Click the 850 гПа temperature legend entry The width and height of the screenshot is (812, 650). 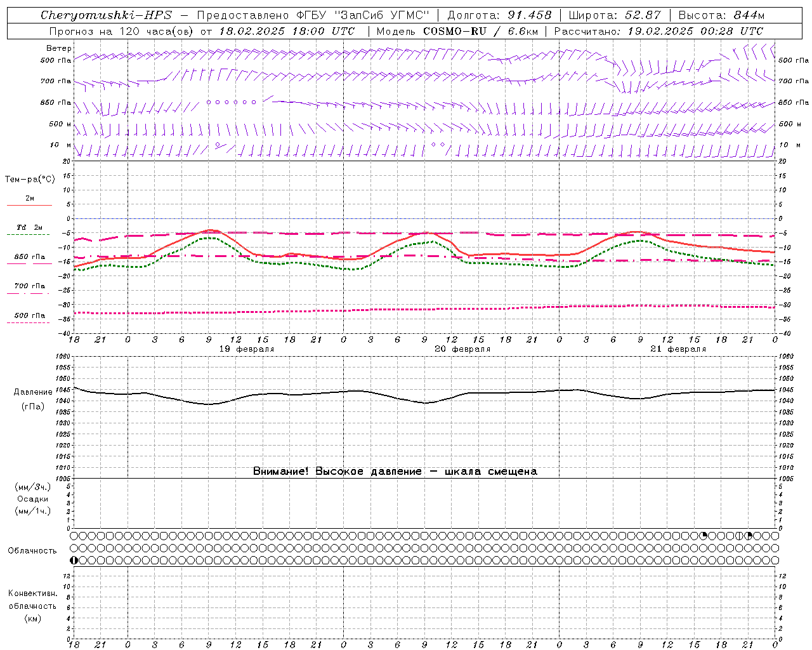(x=29, y=260)
